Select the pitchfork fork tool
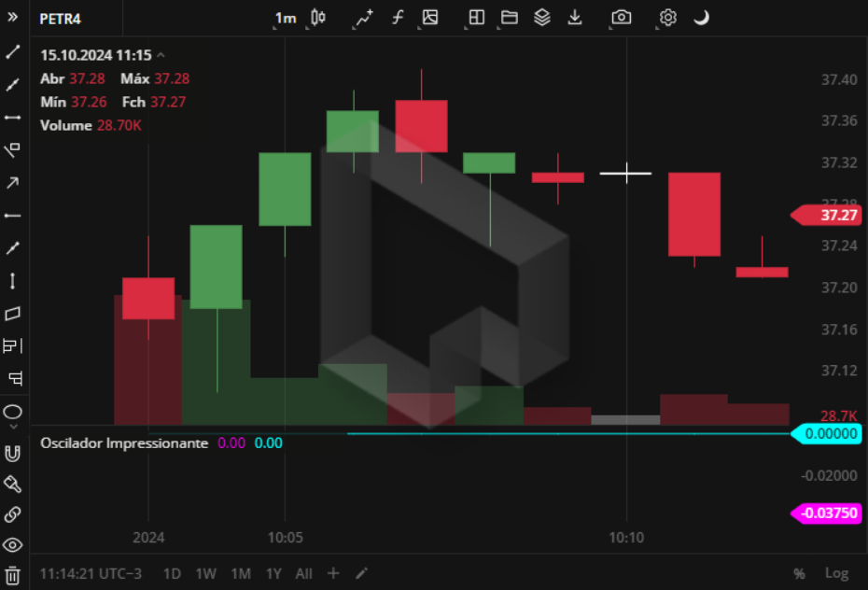The width and height of the screenshot is (868, 590). coord(15,378)
